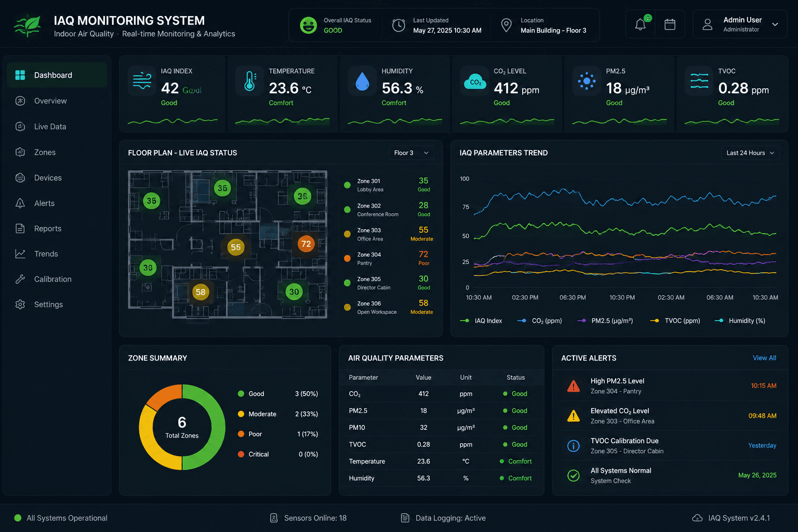Open the calendar icon in header
This screenshot has width=798, height=532.
pyautogui.click(x=670, y=24)
